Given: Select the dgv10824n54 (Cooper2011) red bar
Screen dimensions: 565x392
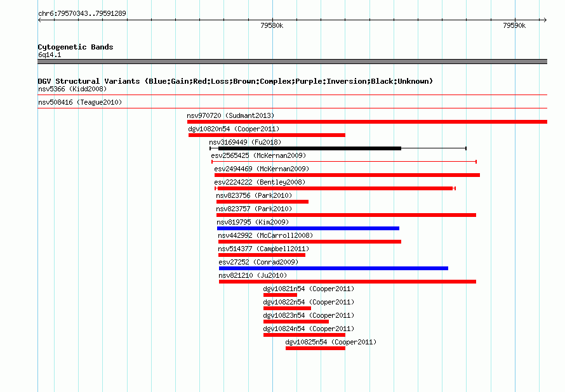Looking at the screenshot, I should point(305,335).
